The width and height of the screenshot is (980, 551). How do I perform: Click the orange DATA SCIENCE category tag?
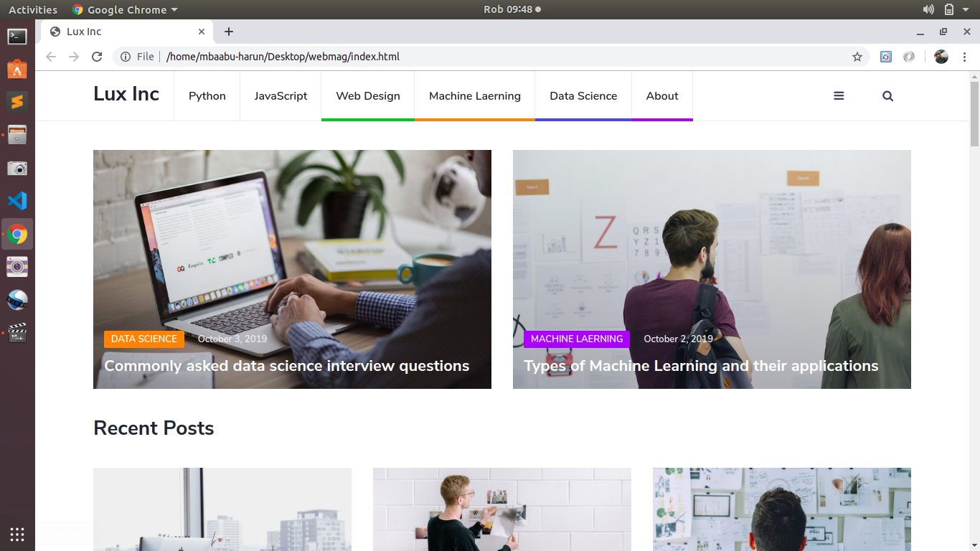(143, 339)
